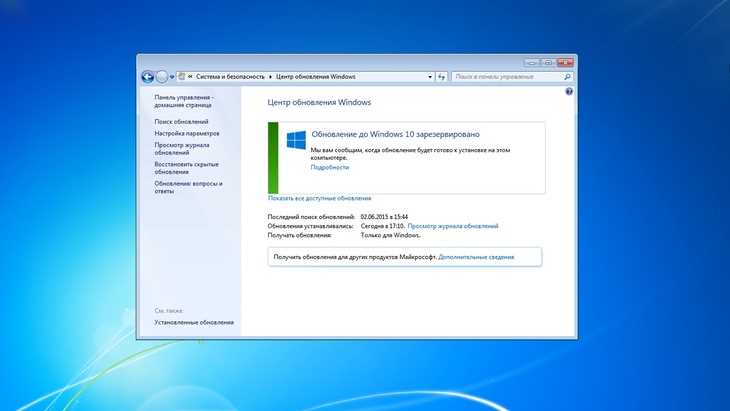
Task: Open sidebar link 'Просмотр журнала обновлений'
Action: 182,148
